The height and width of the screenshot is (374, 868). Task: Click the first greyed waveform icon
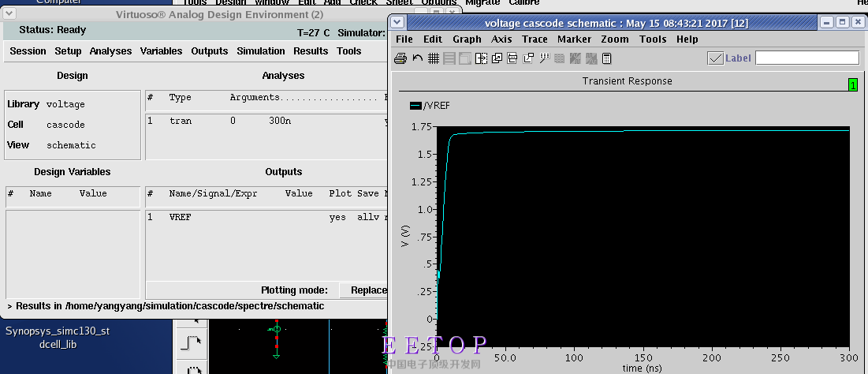point(576,58)
